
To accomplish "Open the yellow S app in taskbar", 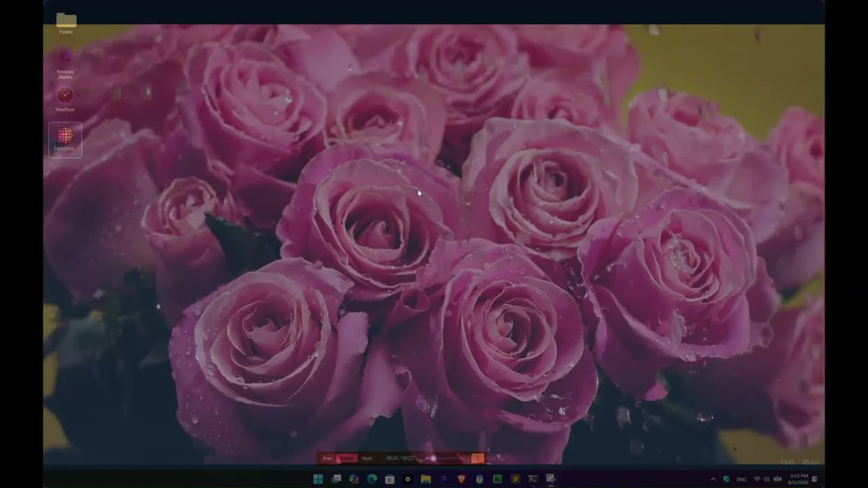I will pyautogui.click(x=515, y=479).
